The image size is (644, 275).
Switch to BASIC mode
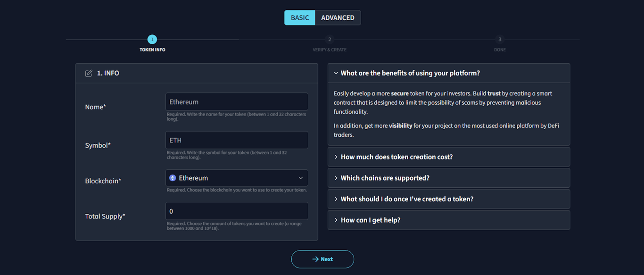coord(300,18)
